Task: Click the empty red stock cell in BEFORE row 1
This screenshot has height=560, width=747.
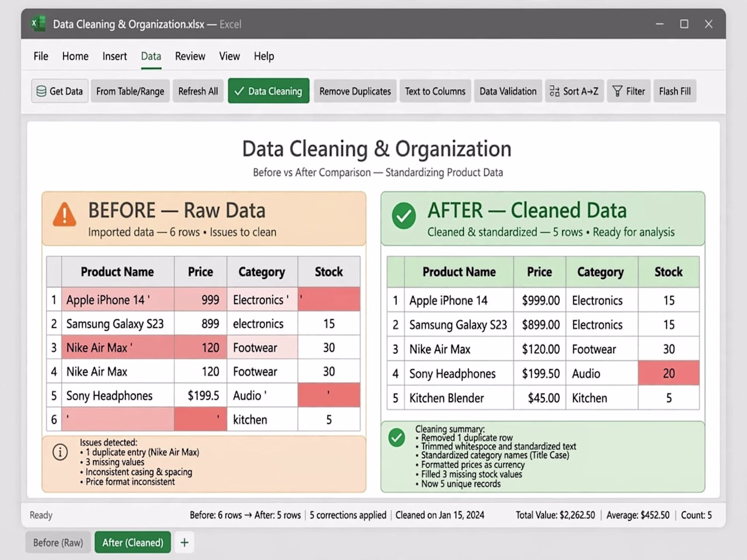Action: 329,299
